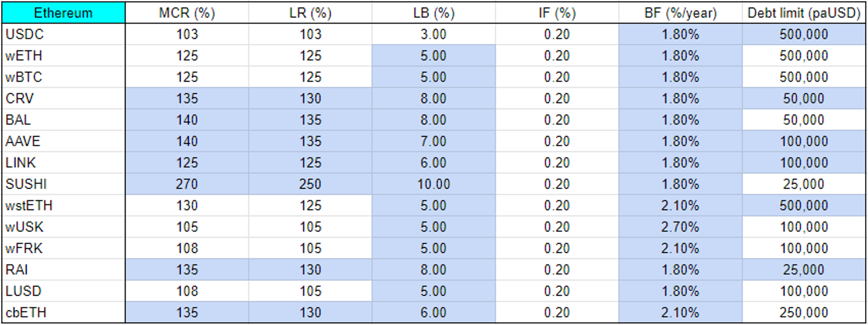This screenshot has height=325, width=868.
Task: Select the cyan Ethereum header cell
Action: tap(63, 13)
